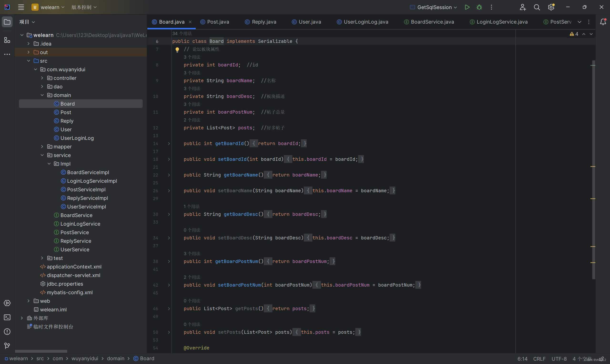
Task: Open UserServiceImpl in the project tree
Action: click(x=86, y=207)
